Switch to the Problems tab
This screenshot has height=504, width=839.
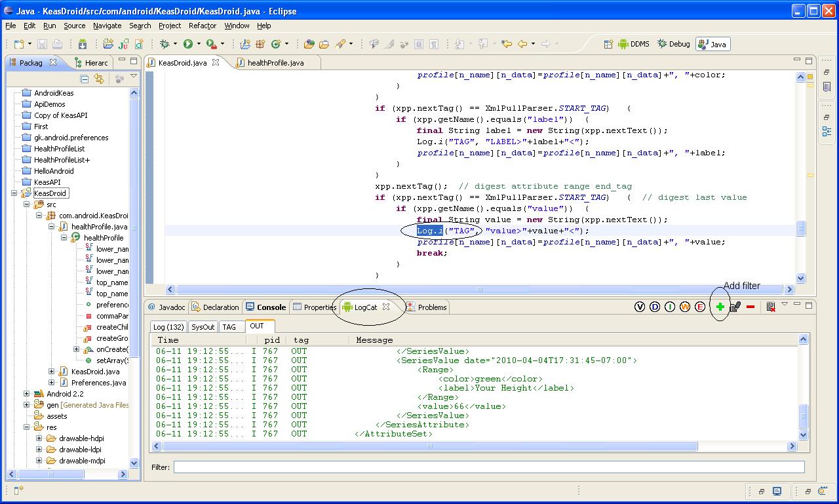426,307
